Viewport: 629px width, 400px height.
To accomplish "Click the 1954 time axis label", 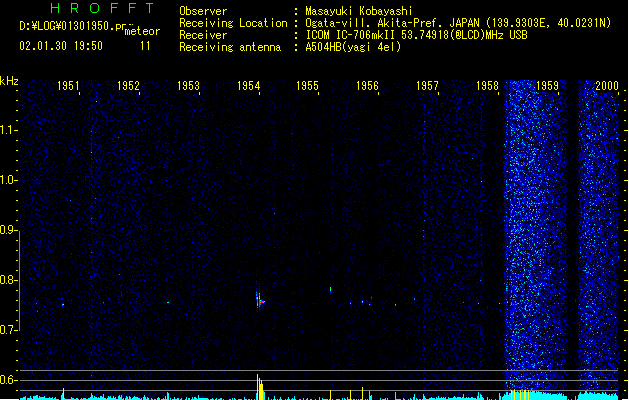I will click(248, 86).
